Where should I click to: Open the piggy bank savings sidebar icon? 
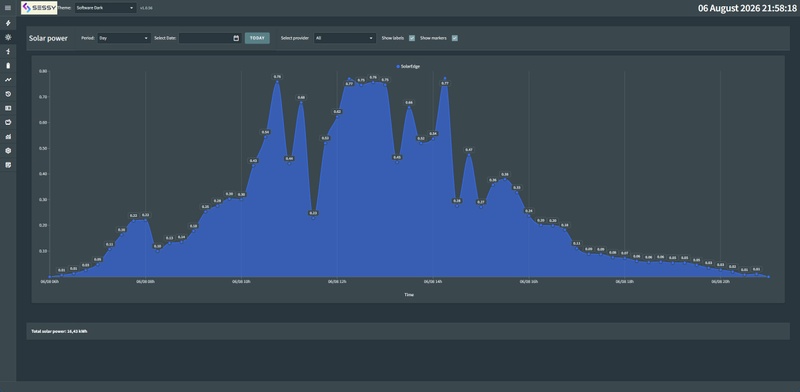[x=8, y=122]
